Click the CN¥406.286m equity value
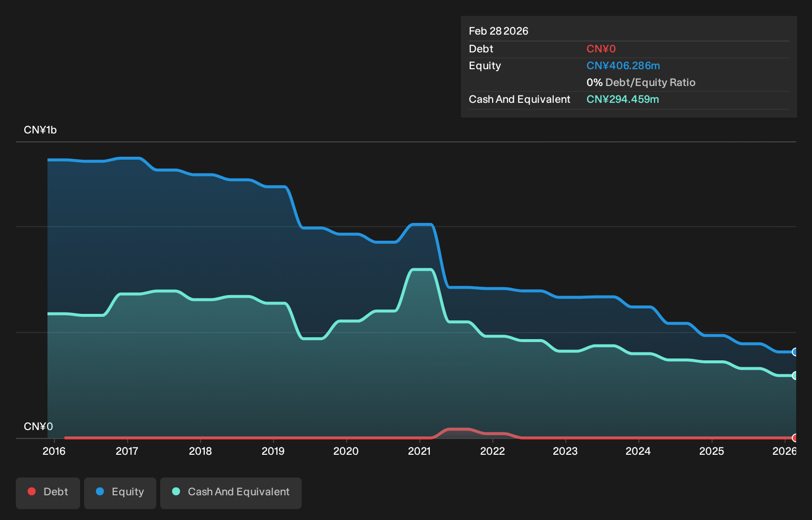 click(x=623, y=66)
